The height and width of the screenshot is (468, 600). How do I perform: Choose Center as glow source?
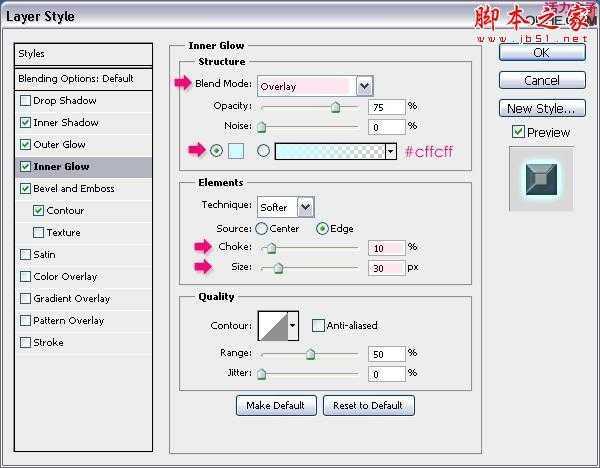261,228
